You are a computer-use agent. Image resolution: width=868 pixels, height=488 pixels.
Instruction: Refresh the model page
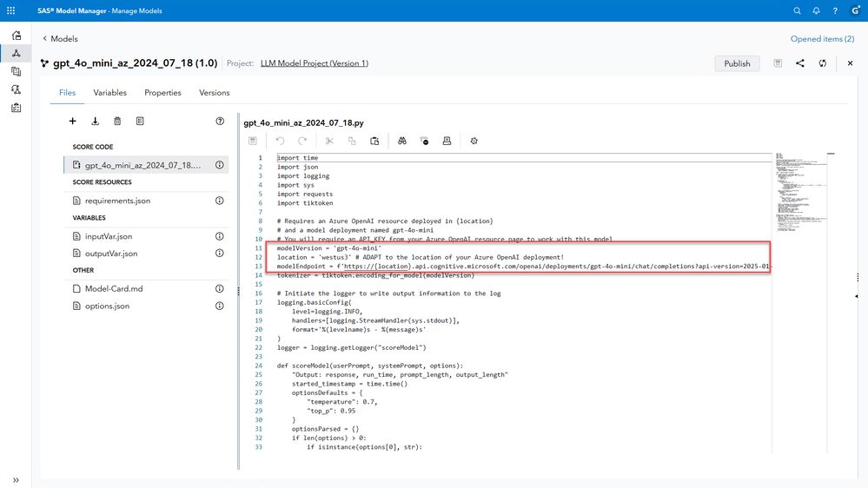[x=823, y=63]
